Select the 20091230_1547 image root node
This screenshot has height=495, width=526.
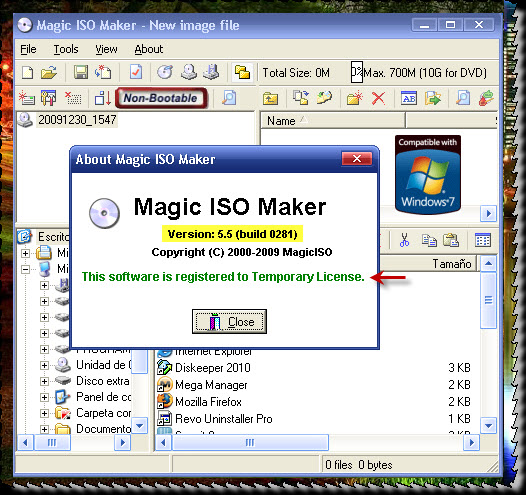point(77,120)
